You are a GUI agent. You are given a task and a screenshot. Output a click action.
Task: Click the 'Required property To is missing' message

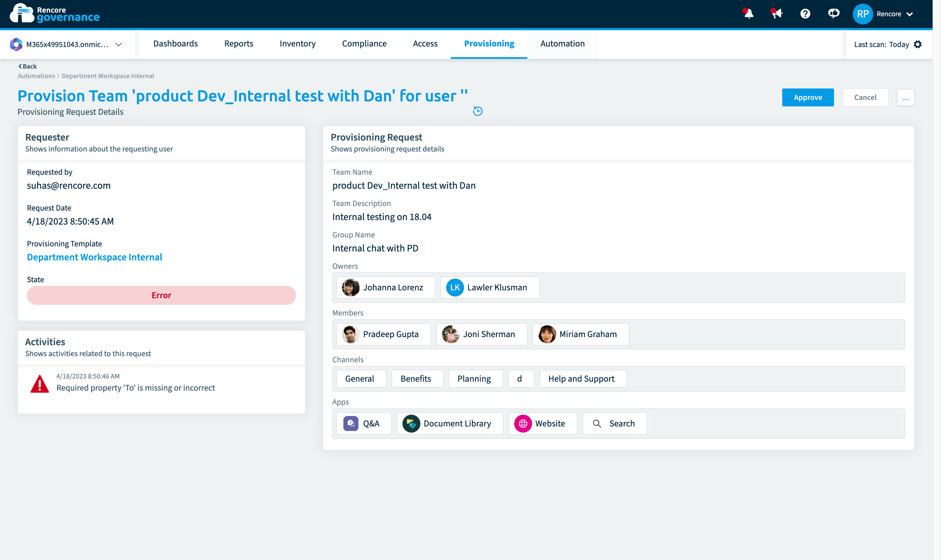coord(136,388)
